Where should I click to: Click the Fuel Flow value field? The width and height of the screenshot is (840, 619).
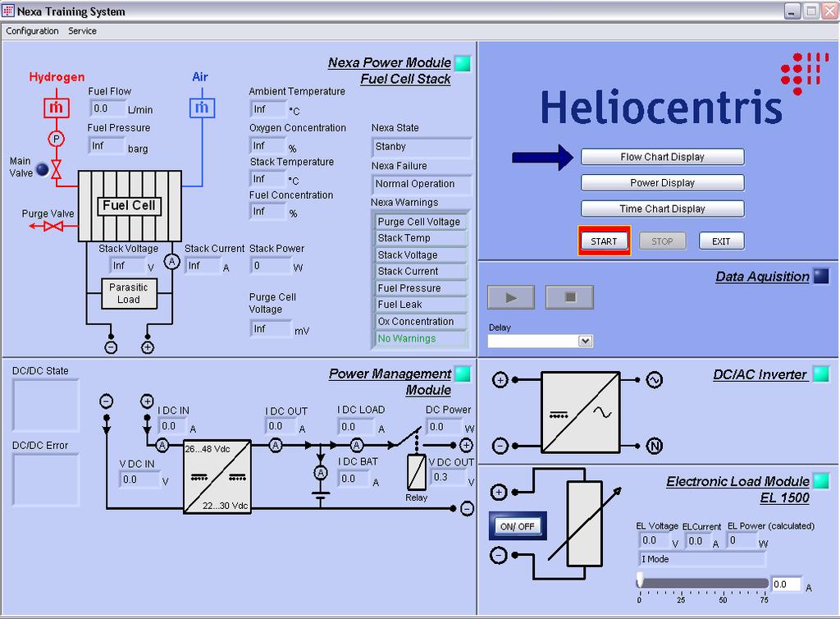[107, 108]
